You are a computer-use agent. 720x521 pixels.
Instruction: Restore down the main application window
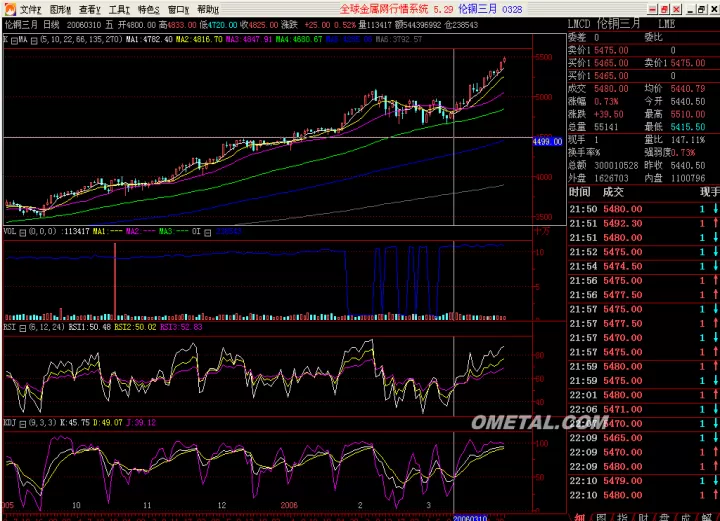(702, 9)
